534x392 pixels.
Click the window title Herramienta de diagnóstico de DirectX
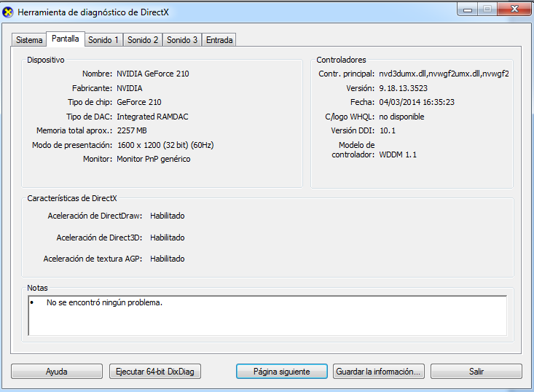pos(93,12)
